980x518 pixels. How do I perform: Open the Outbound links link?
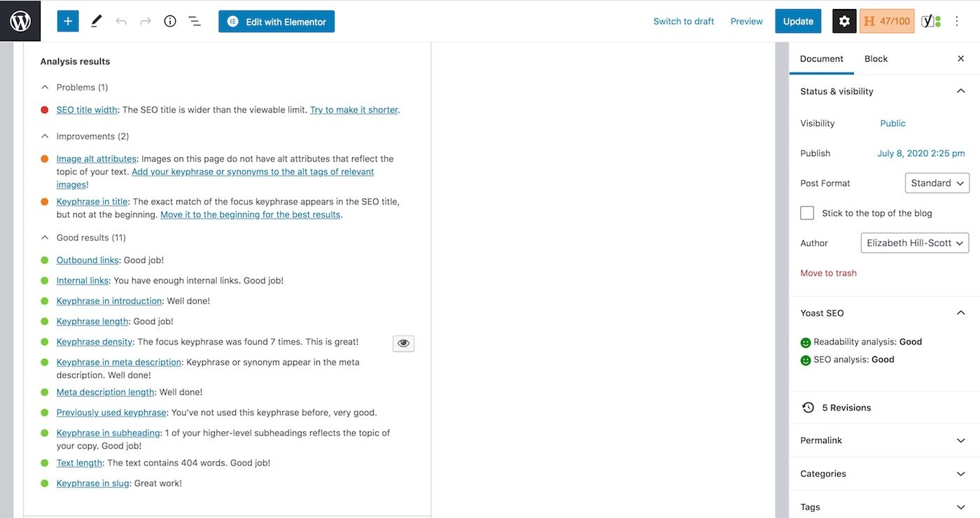(x=87, y=260)
